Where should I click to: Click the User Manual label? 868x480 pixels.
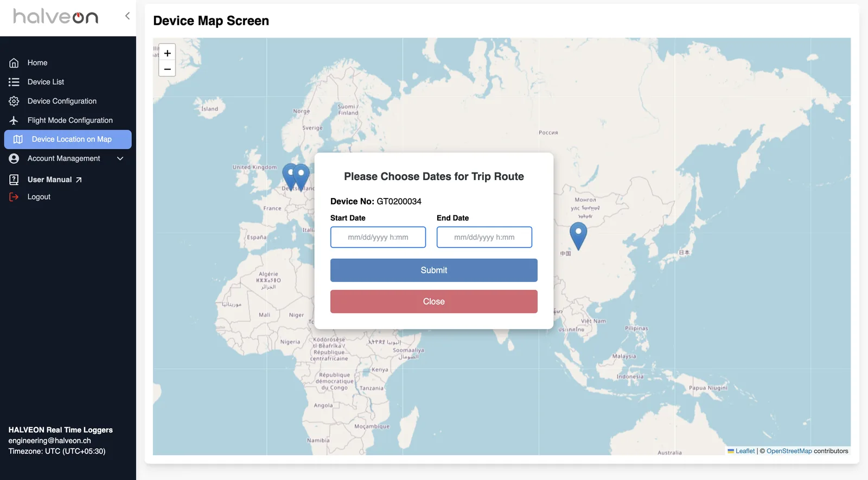(49, 180)
